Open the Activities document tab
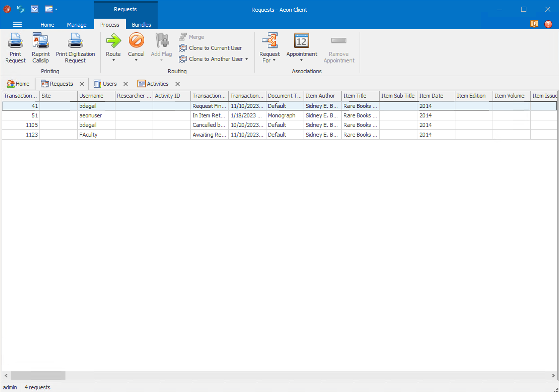The image size is (559, 392). [157, 84]
